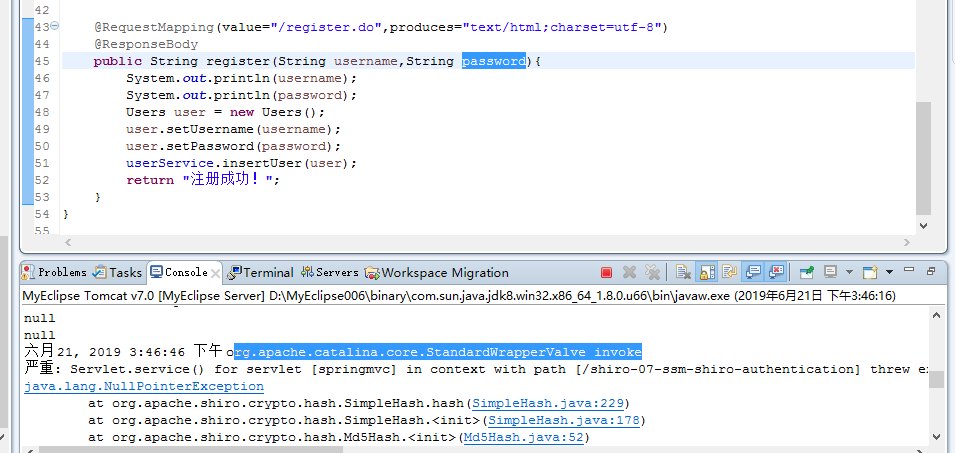Click the '严重: Servlet.service()' error line
Image resolution: width=955 pixels, height=453 pixels.
click(x=475, y=369)
